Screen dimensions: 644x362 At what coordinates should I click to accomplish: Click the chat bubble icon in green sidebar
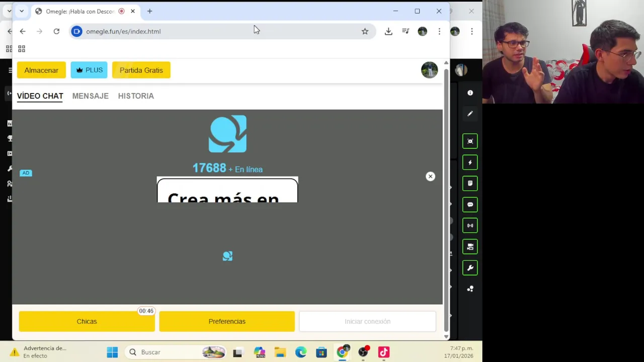click(470, 205)
